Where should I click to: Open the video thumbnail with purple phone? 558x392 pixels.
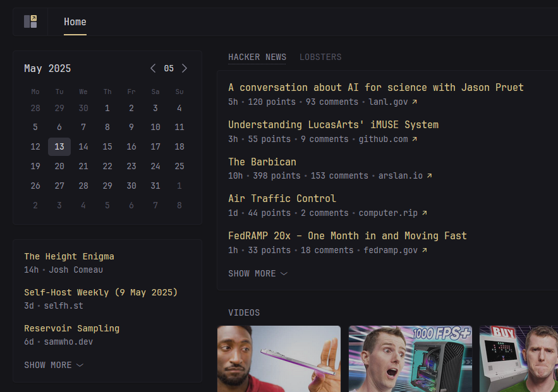tap(279, 359)
